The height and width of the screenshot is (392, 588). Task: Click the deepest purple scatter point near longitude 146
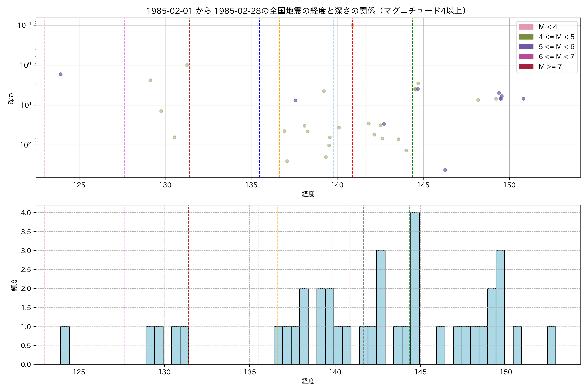tap(445, 170)
